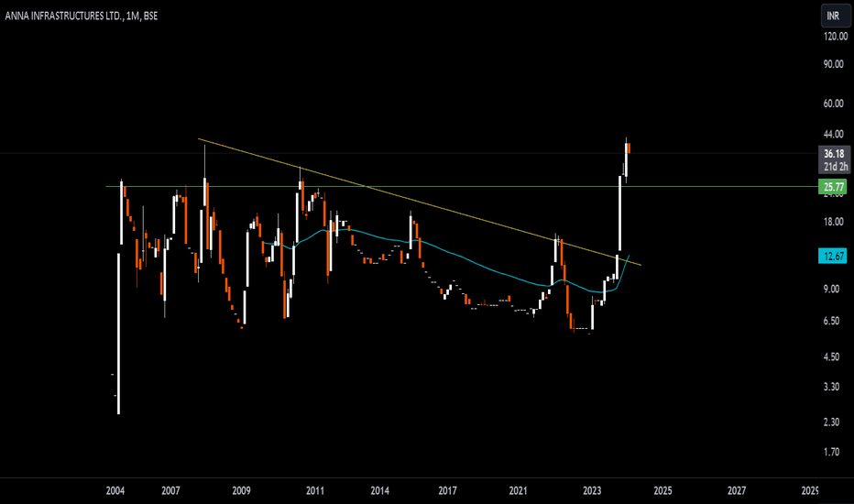
Task: Click the 18.00 price axis value
Action: coord(833,222)
